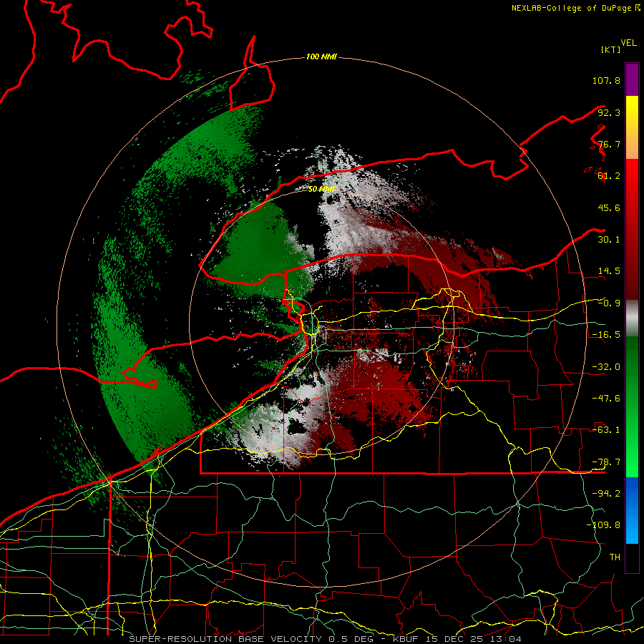Click the 100 NMI range ring label
Image resolution: width=644 pixels, height=644 pixels.
point(321,57)
